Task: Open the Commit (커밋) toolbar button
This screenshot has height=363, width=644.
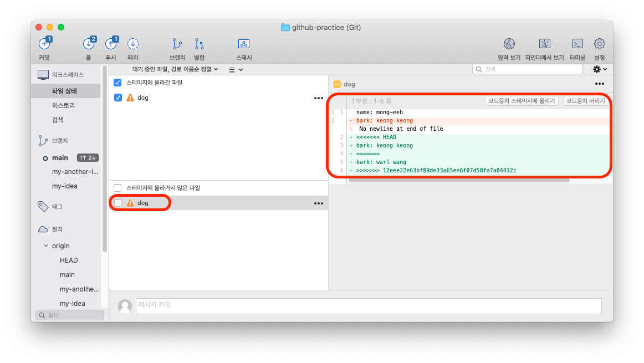Action: pyautogui.click(x=45, y=44)
